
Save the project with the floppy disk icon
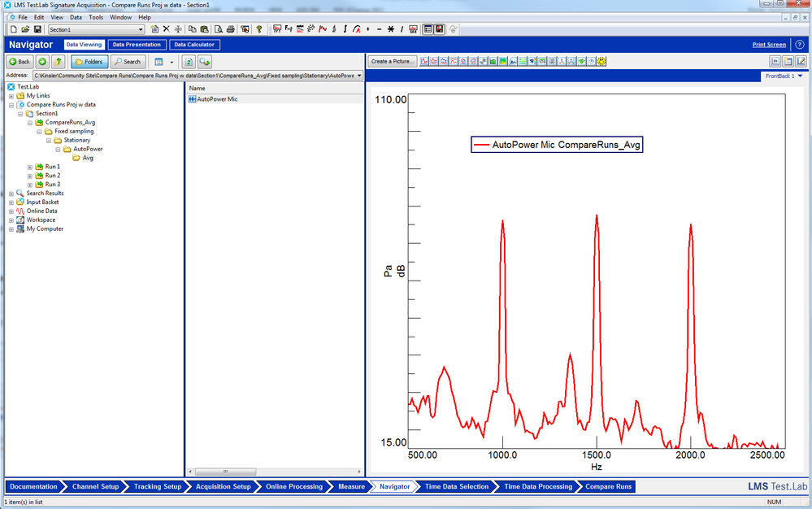coord(37,29)
